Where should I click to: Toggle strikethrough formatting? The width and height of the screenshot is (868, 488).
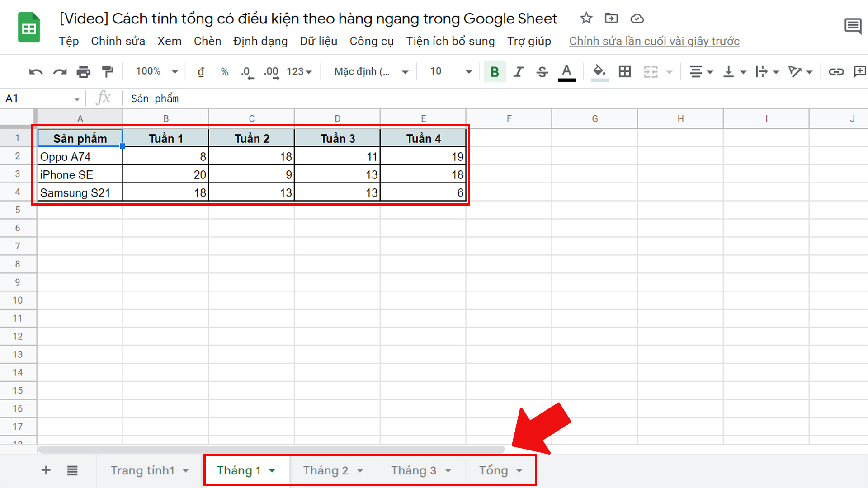[x=542, y=71]
